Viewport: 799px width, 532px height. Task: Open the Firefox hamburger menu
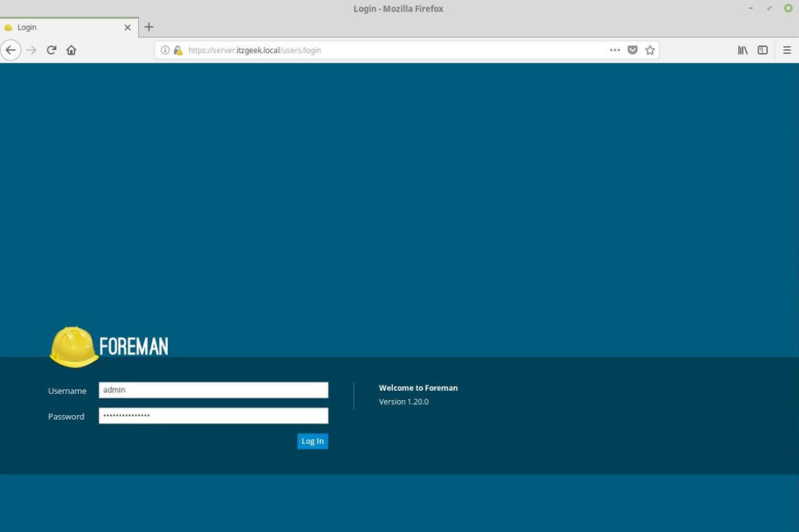[x=787, y=50]
